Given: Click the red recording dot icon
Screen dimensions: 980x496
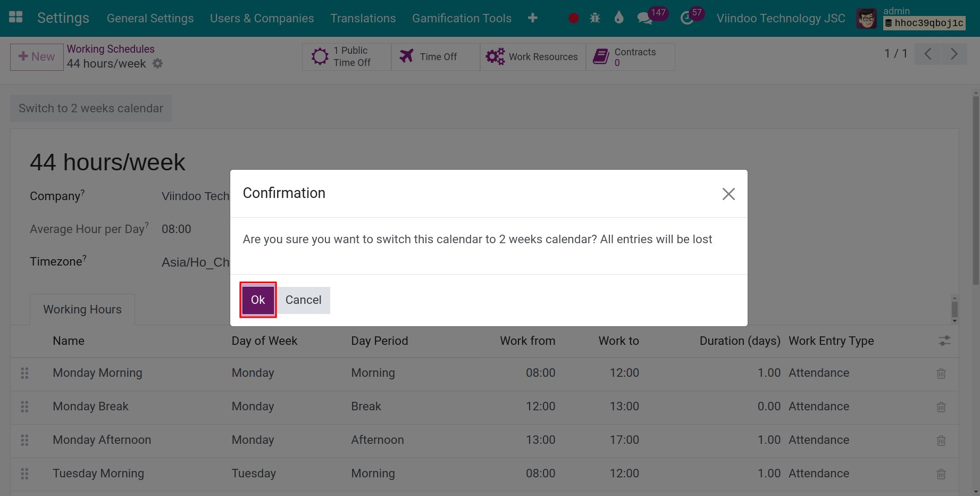Looking at the screenshot, I should [573, 18].
